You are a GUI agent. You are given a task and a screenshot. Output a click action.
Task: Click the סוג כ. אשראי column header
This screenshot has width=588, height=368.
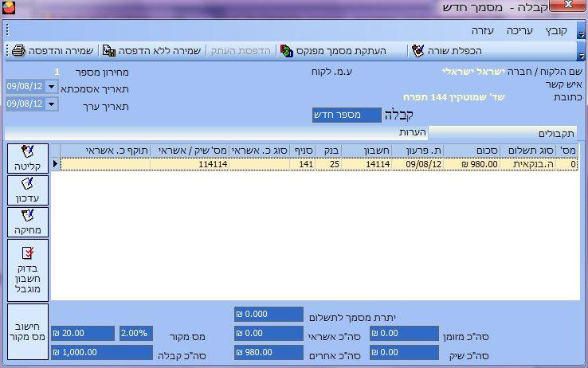point(259,151)
